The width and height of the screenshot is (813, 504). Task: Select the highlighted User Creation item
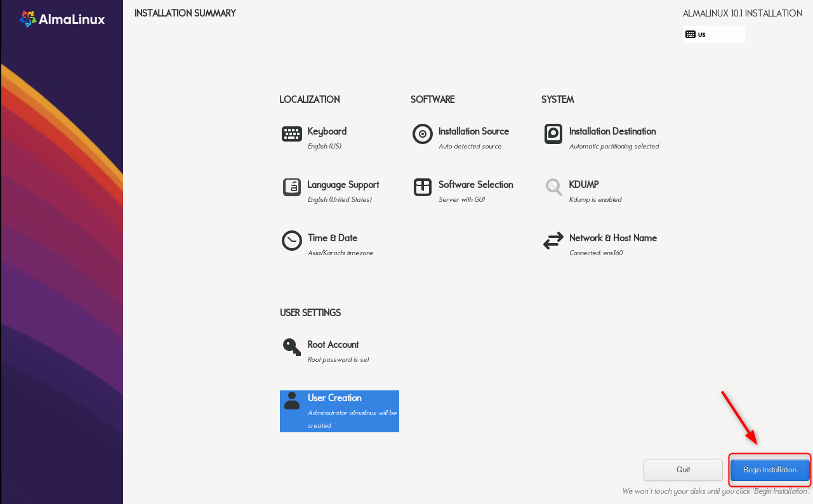coord(339,411)
